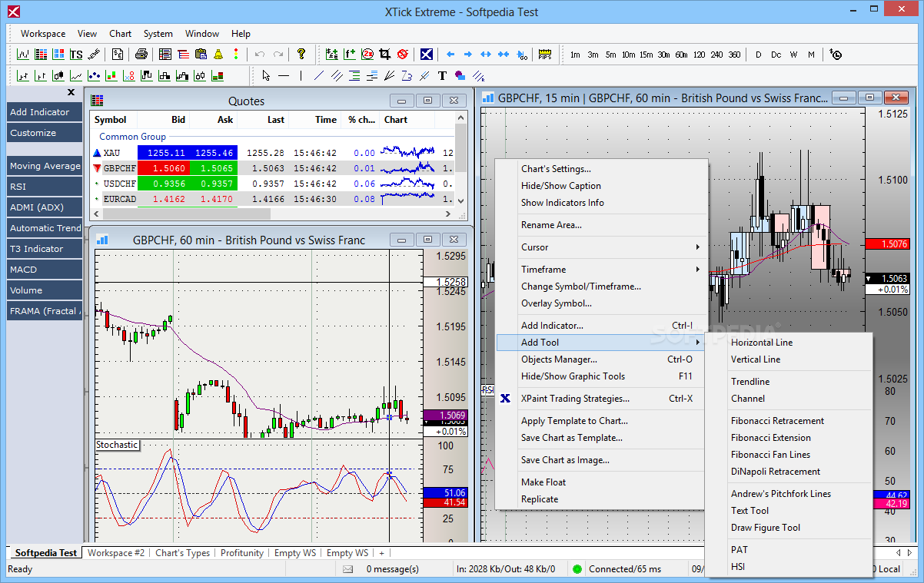The width and height of the screenshot is (924, 583).
Task: Switch to the Profitunity tab
Action: point(241,553)
